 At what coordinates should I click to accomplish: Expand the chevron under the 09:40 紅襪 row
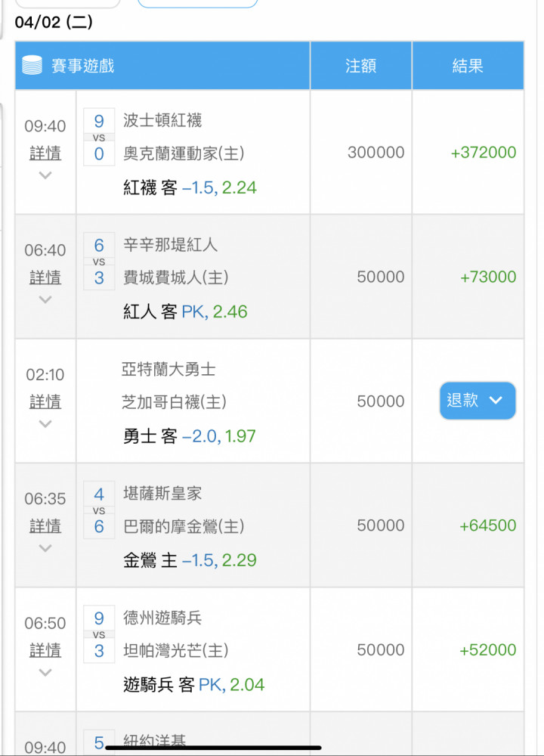pos(45,175)
